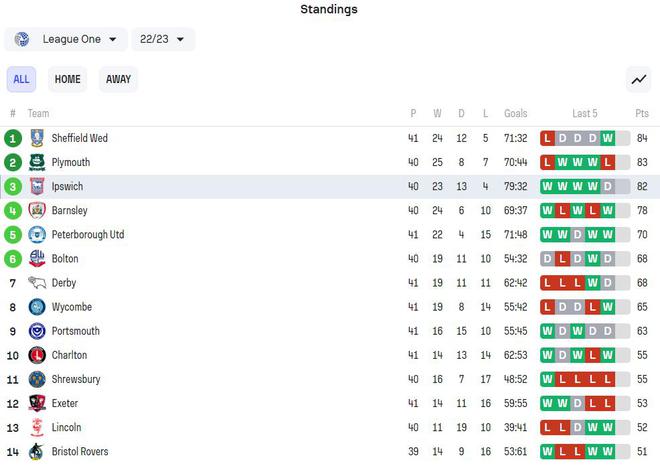Viewport: 660px width, 466px height.
Task: Expand the 22/23 season dropdown
Action: pos(162,39)
